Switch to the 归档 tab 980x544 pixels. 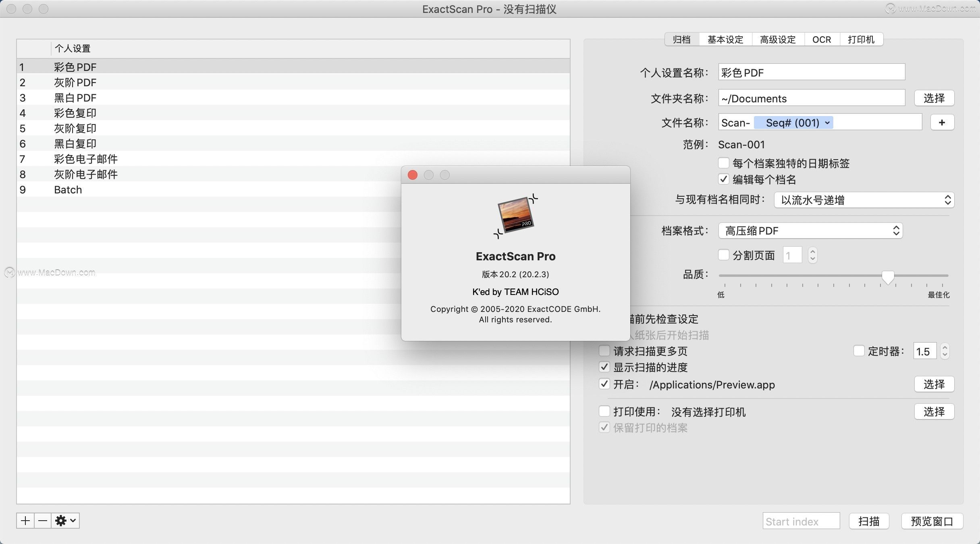coord(681,39)
